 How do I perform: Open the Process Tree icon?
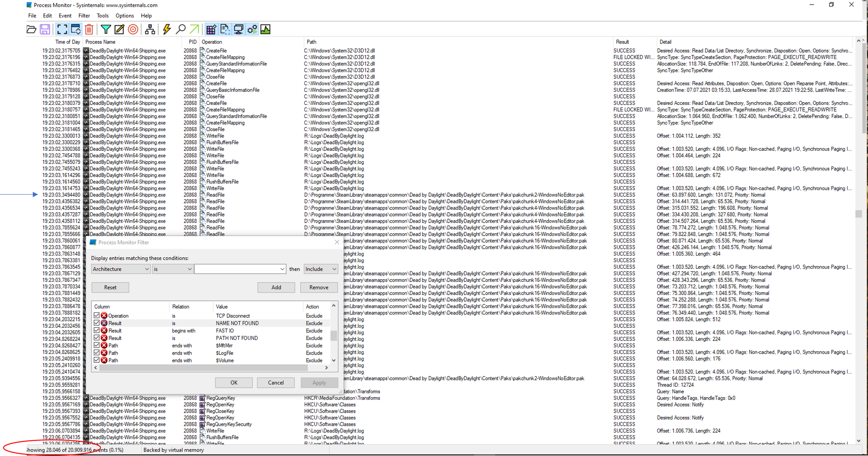pos(150,29)
